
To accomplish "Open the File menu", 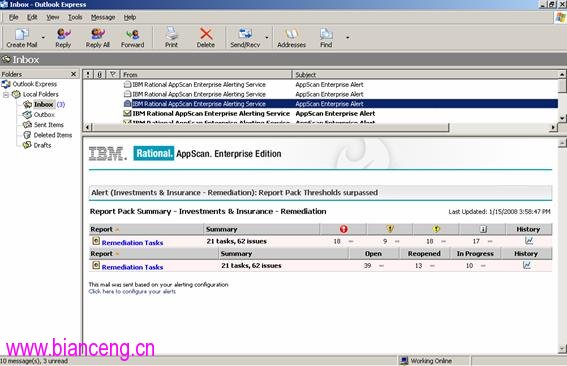I will pyautogui.click(x=13, y=17).
